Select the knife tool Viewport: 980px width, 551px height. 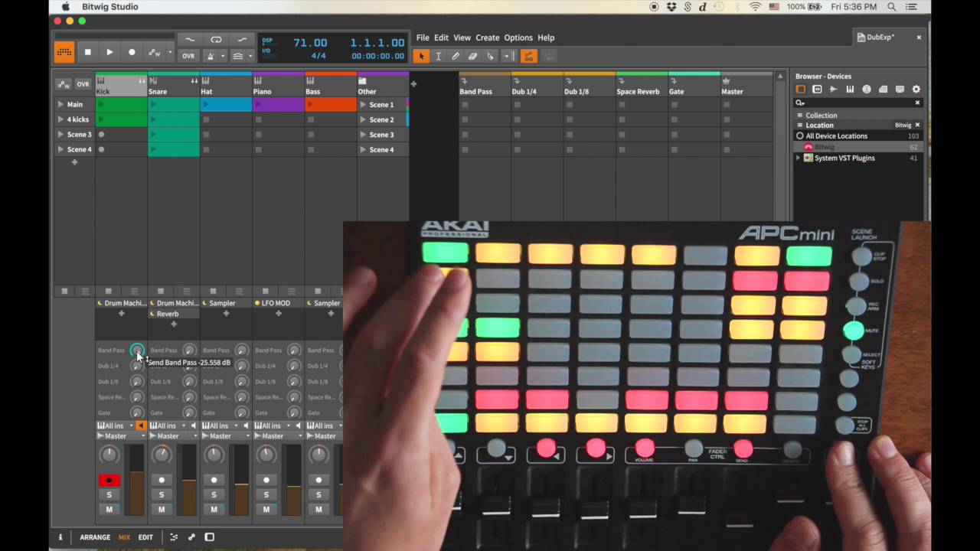491,56
